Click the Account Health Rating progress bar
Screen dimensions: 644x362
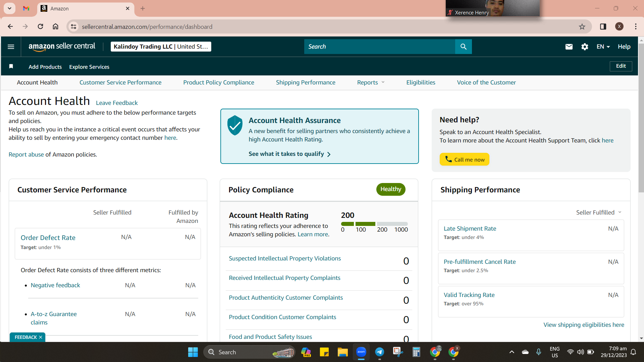coord(374,224)
